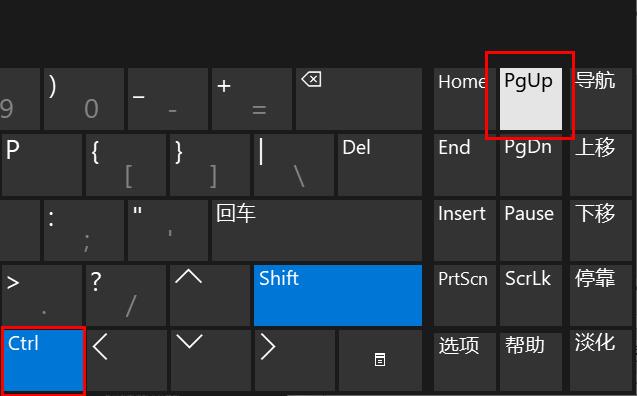637x396 pixels.
Task: Toggle the Ctrl modifier key
Action: coord(43,360)
